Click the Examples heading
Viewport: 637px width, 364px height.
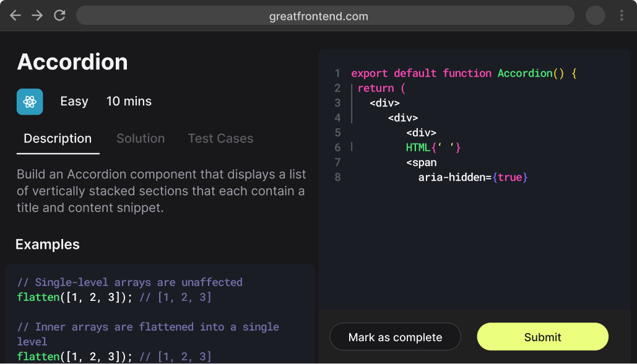click(x=48, y=245)
